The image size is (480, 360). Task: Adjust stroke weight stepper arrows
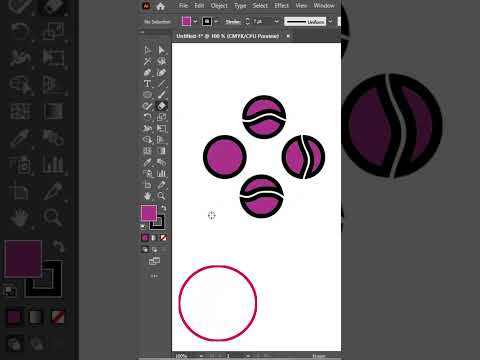tap(248, 22)
